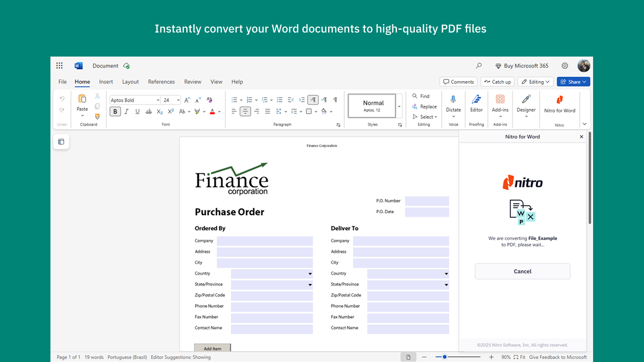Open the Select dropdown in Editing
Viewport: 644px width, 362px height.
pyautogui.click(x=425, y=117)
